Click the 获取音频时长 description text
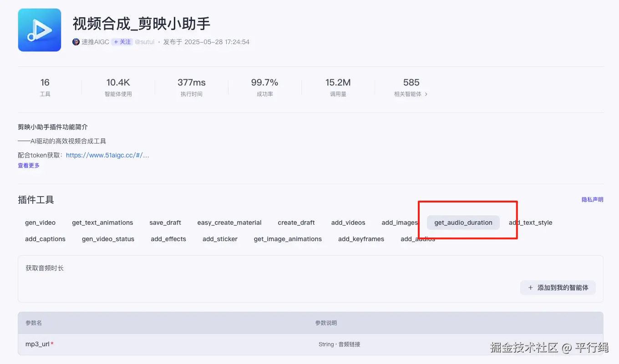The image size is (619, 364). pos(45,268)
